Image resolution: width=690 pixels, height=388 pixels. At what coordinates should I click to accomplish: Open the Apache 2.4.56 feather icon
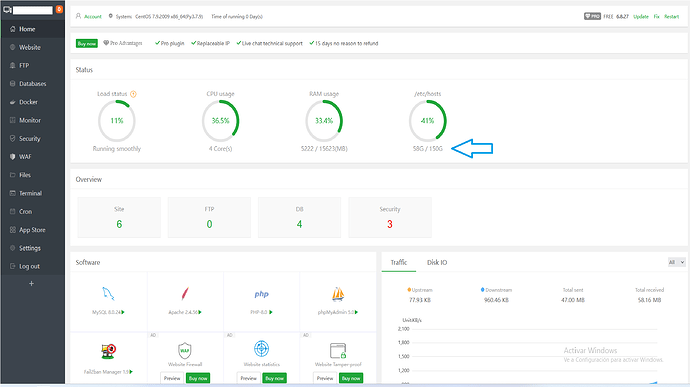click(x=185, y=293)
